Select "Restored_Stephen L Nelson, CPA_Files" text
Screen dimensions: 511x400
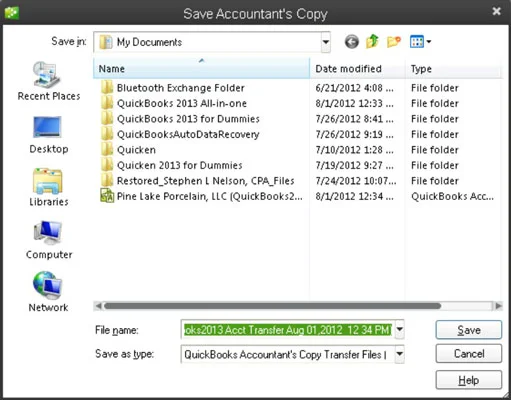pos(206,181)
